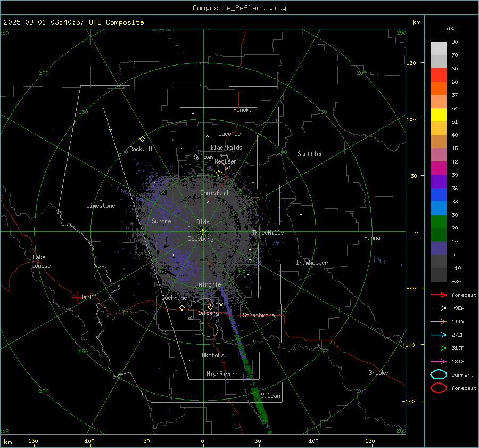The width and height of the screenshot is (479, 448).
Task: Click the -30 value in dBZ legend
Action: point(456,281)
